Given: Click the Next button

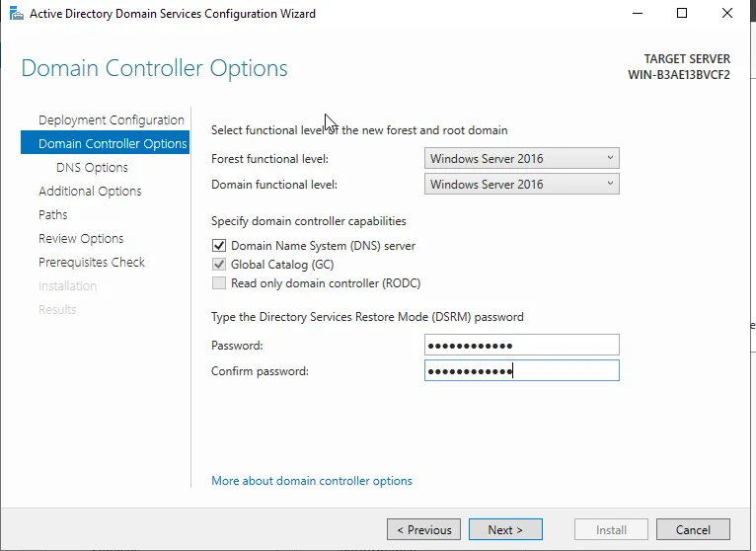Looking at the screenshot, I should pos(505,530).
